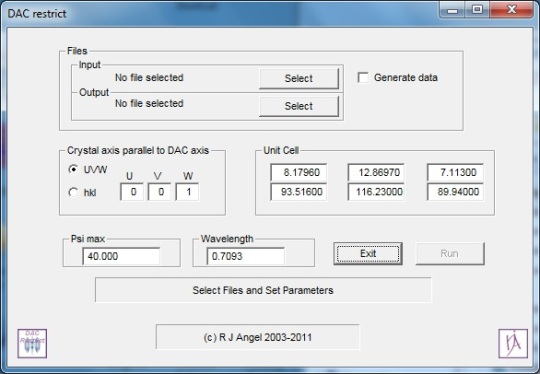Click the W value field

pos(187,192)
